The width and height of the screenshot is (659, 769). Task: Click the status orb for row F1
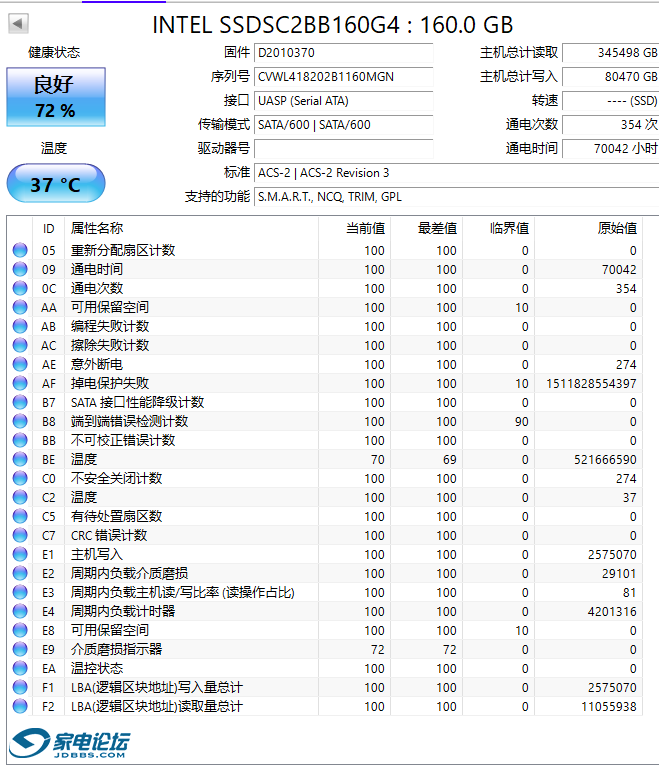pos(20,688)
